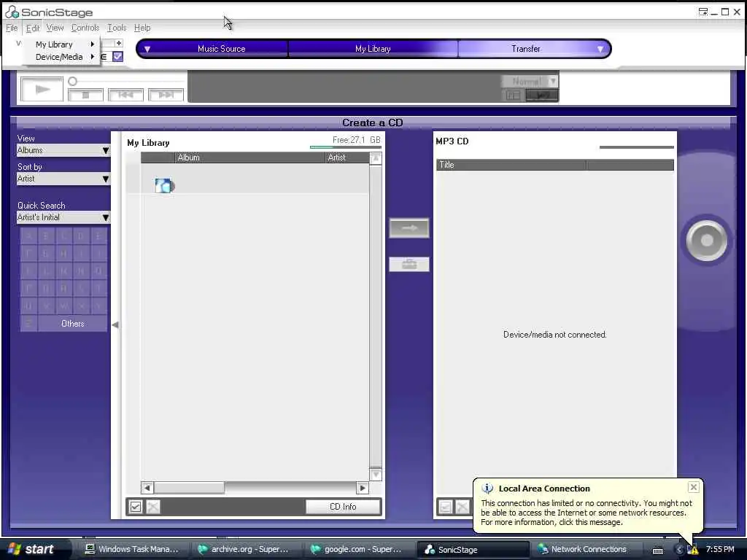Open the Quick Search Artist's Initial dropdown

coord(63,217)
